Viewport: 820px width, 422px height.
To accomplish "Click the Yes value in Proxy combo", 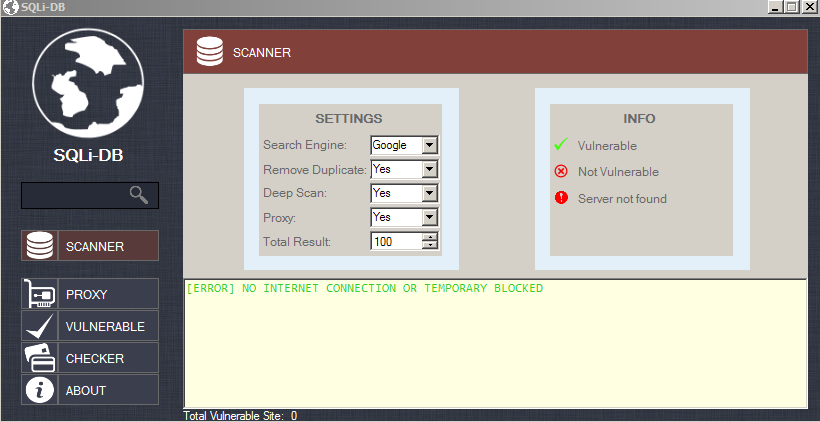I will 382,217.
